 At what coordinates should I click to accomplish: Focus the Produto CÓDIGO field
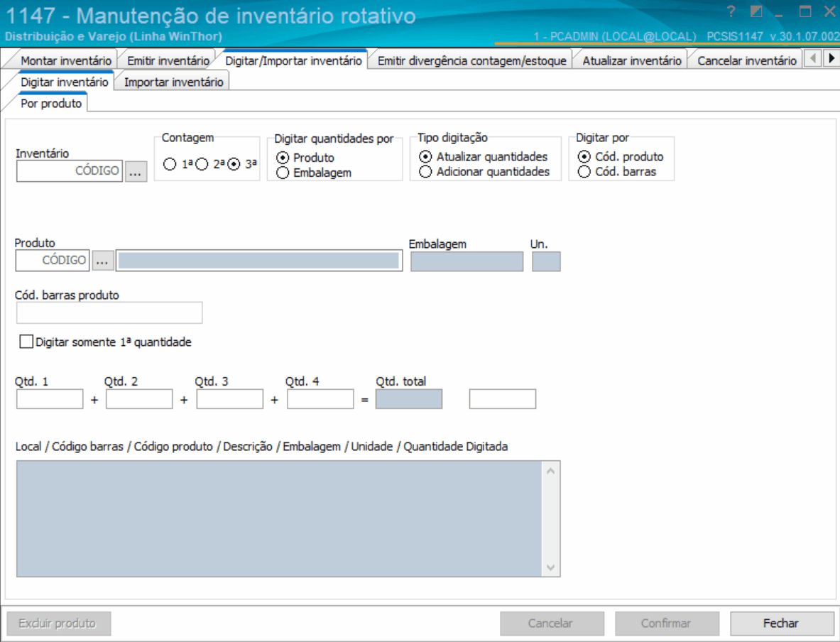tap(53, 261)
